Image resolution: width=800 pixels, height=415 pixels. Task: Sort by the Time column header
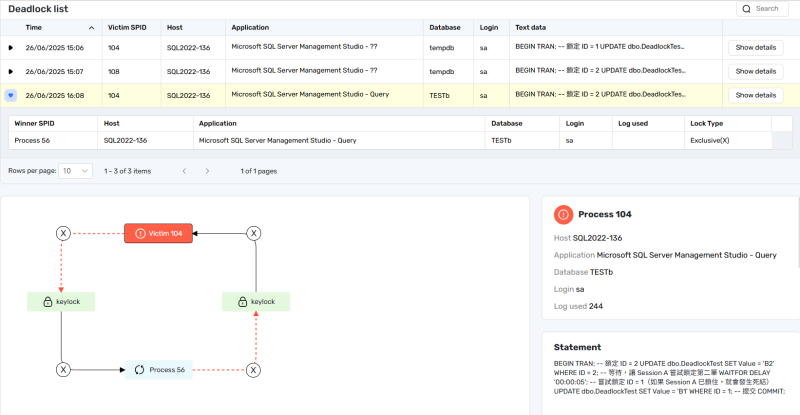[x=58, y=27]
